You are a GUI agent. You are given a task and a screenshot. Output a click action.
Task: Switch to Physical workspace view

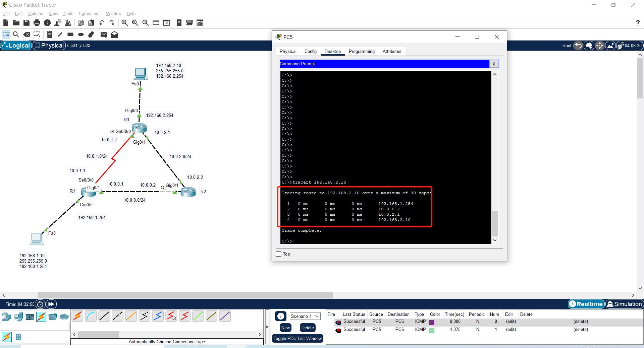click(49, 46)
